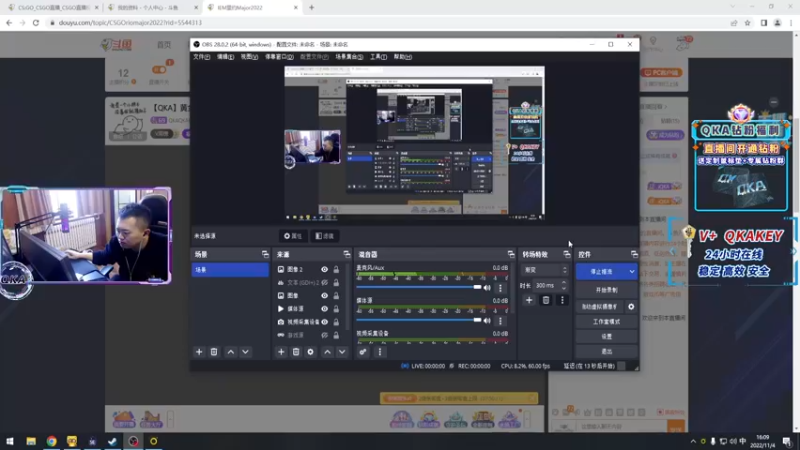800x450 pixels.
Task: Move source up in Sources panel
Action: click(328, 352)
